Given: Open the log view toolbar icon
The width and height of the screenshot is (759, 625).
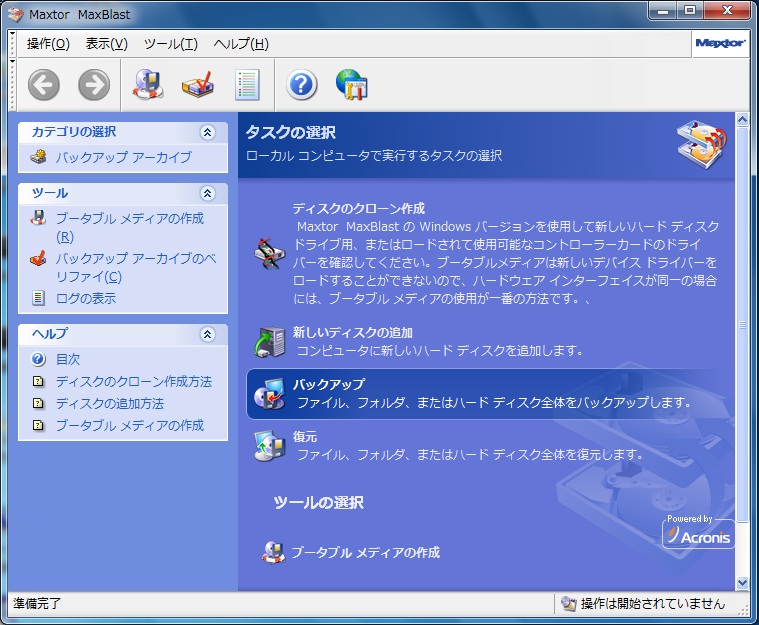Looking at the screenshot, I should [247, 85].
